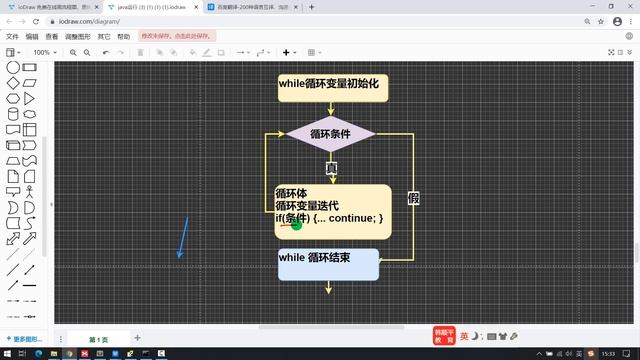This screenshot has height=360, width=640.
Task: Pick the document shape with wavy bottom
Action: pyautogui.click(x=13, y=130)
